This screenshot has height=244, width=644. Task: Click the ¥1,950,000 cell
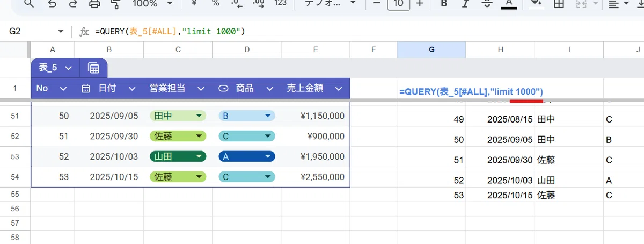point(316,157)
